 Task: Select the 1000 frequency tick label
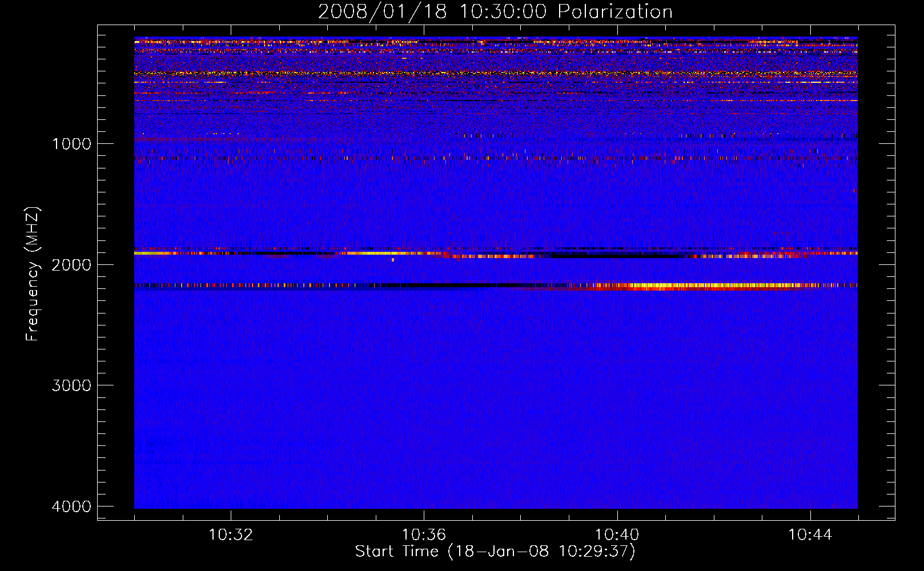tap(71, 144)
